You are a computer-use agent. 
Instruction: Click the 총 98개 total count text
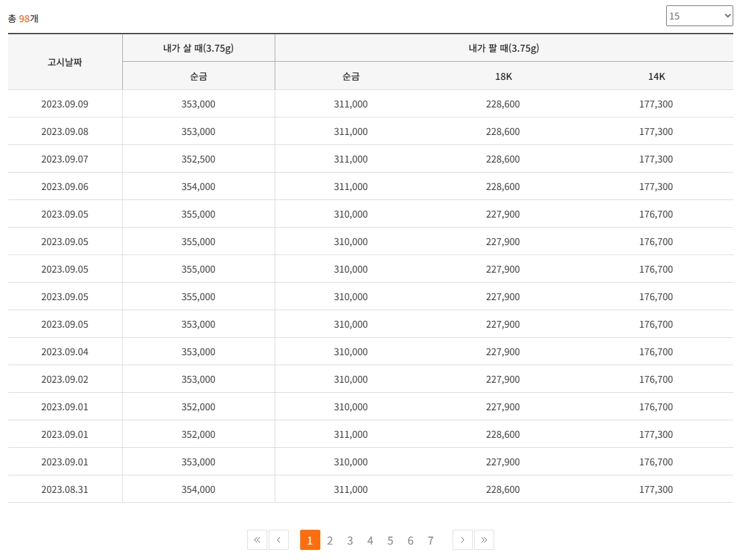click(x=24, y=18)
